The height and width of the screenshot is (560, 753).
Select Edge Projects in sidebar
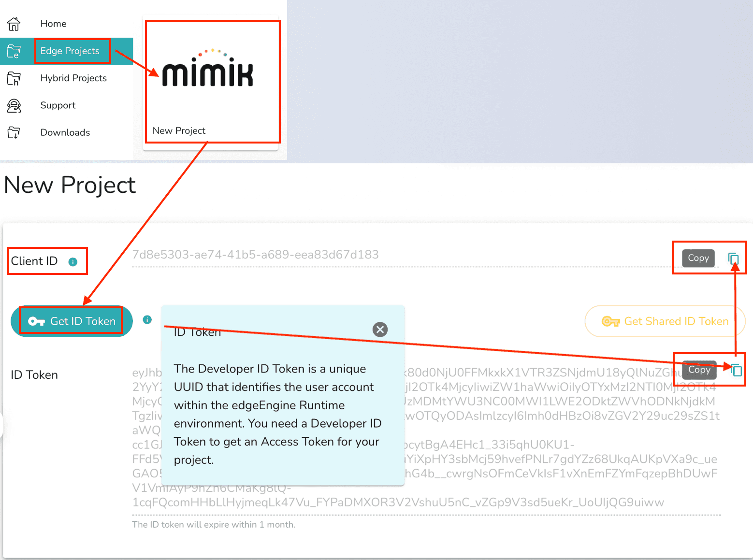(66, 51)
